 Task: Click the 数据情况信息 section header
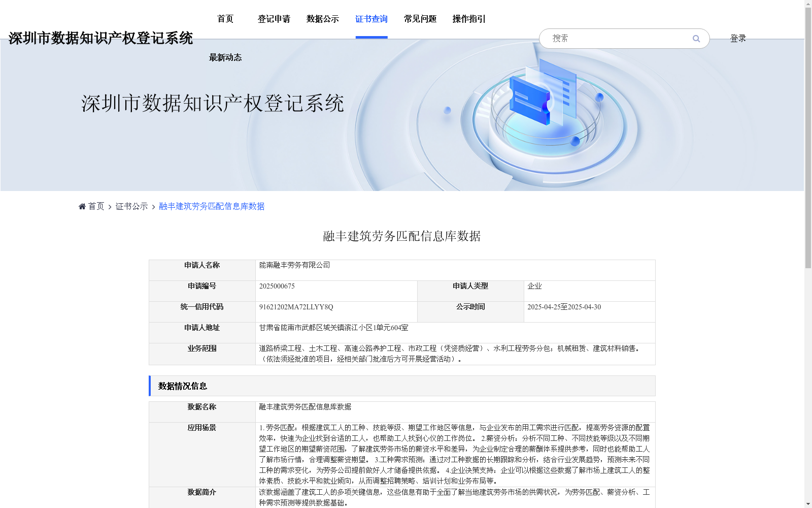click(402, 386)
